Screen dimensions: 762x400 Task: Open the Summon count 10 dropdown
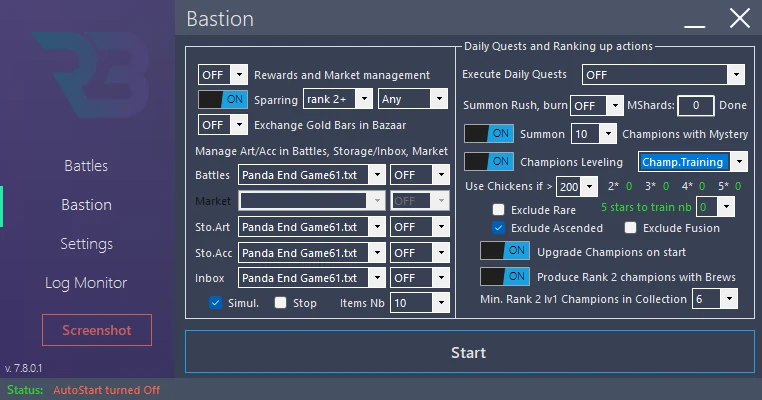[594, 134]
